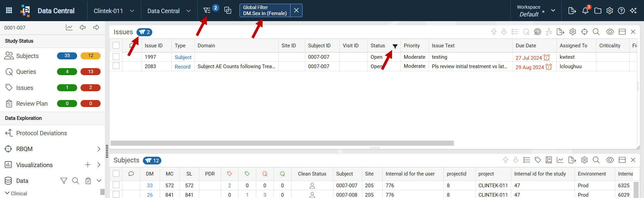Click the Subjects filter badge showing 12
644x198 pixels.
point(152,160)
